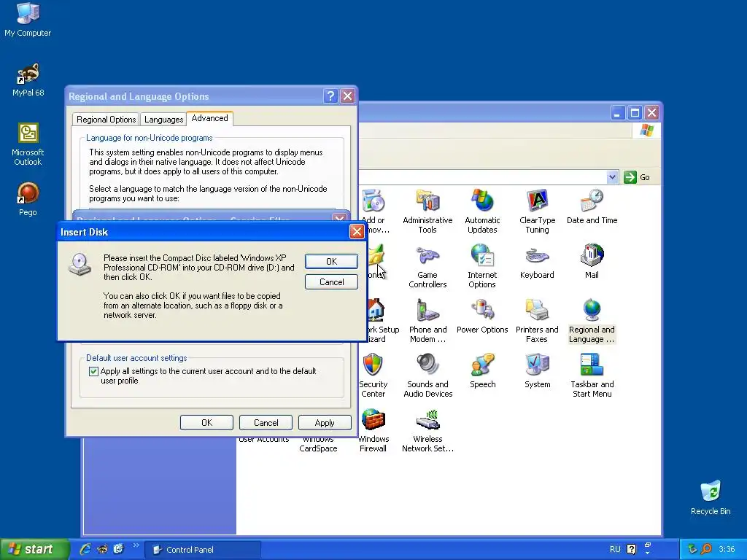Open ClearType Tuning applet

tap(537, 211)
